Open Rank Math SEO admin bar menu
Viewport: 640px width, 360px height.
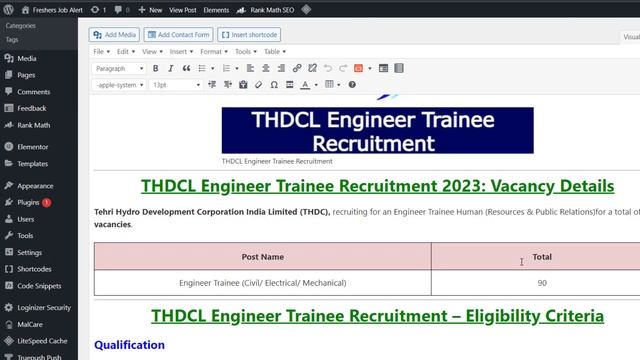pos(265,10)
